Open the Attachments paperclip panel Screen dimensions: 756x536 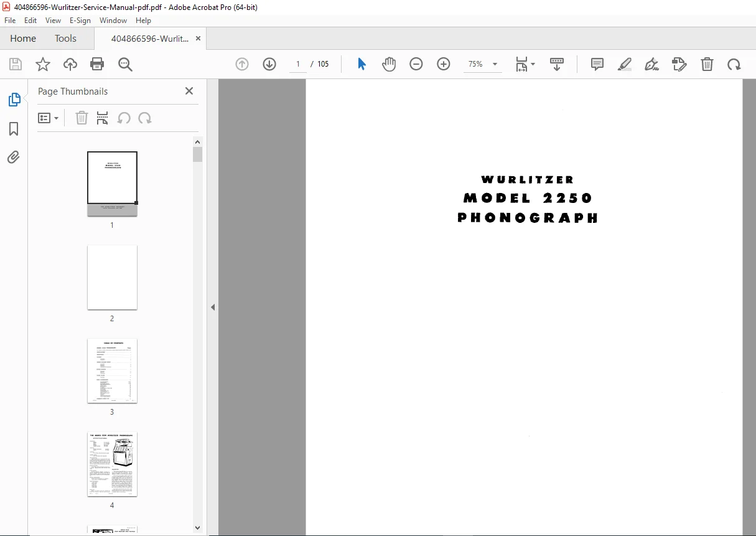tap(14, 157)
